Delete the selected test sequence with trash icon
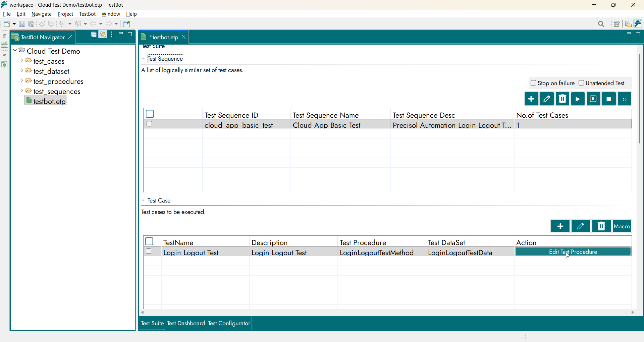The image size is (644, 342). pos(562,99)
